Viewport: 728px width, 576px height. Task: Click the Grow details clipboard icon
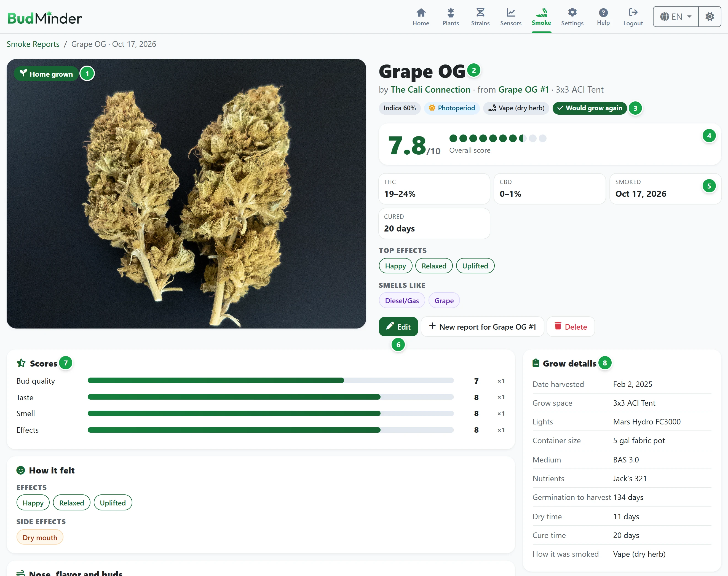[x=536, y=363]
